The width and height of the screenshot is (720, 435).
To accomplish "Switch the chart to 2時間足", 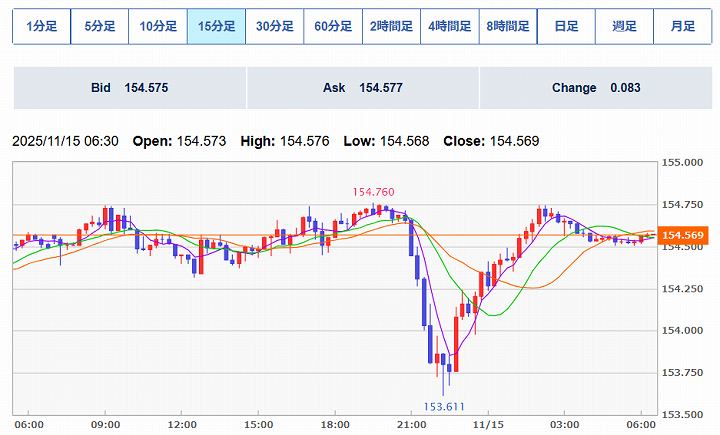I will tap(391, 26).
